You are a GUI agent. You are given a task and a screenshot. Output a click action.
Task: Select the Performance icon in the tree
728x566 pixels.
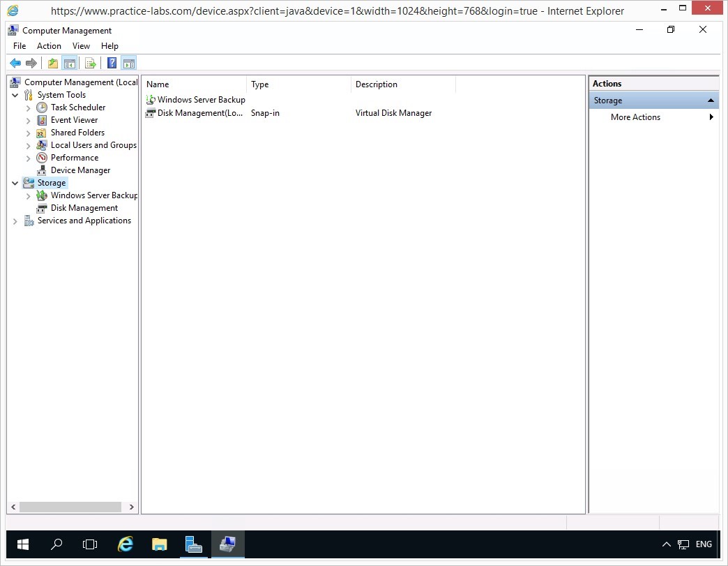coord(42,158)
